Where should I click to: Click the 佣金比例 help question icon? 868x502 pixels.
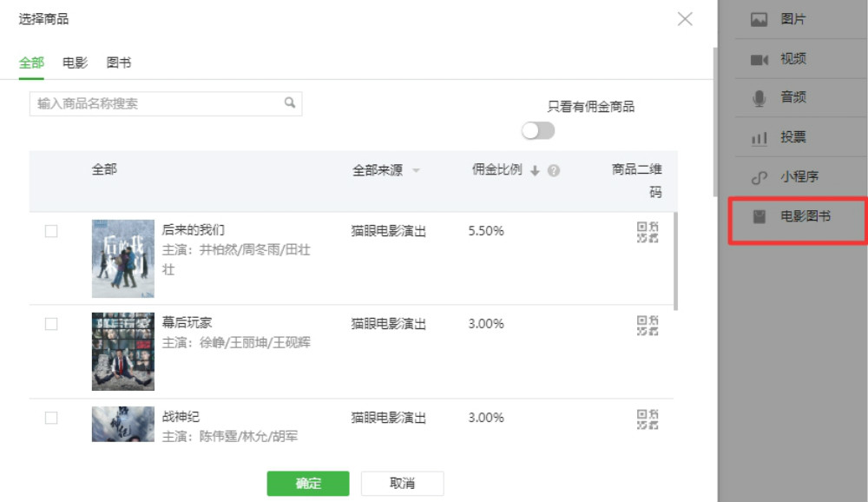(x=554, y=171)
